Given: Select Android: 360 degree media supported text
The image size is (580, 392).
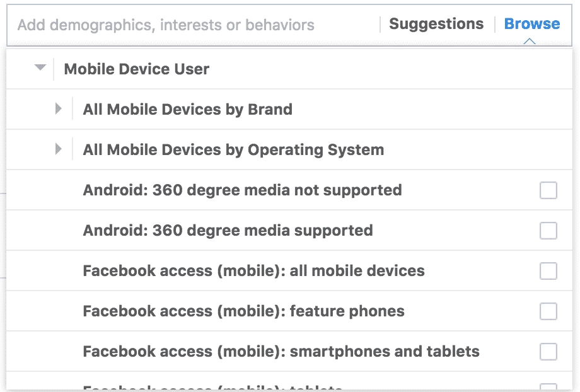Looking at the screenshot, I should tap(228, 231).
